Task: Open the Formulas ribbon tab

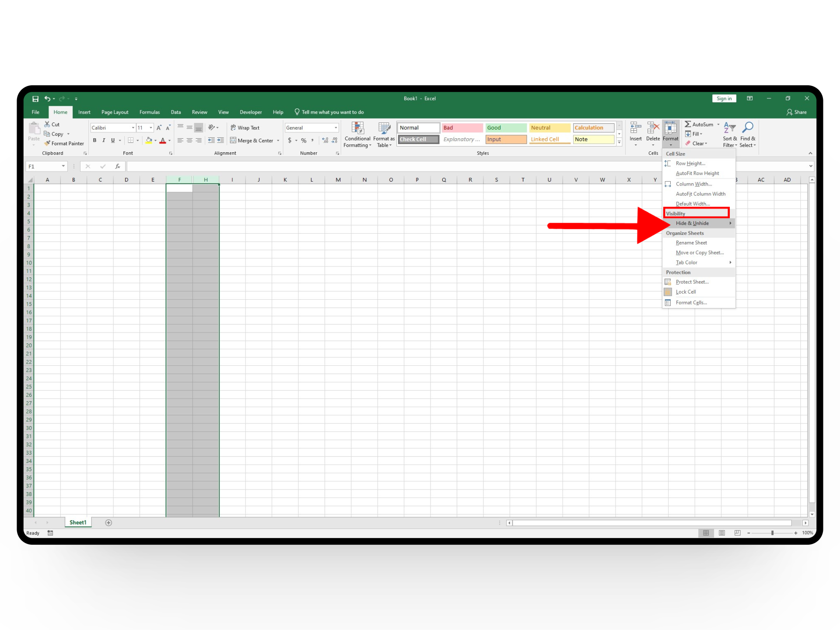Action: click(150, 112)
